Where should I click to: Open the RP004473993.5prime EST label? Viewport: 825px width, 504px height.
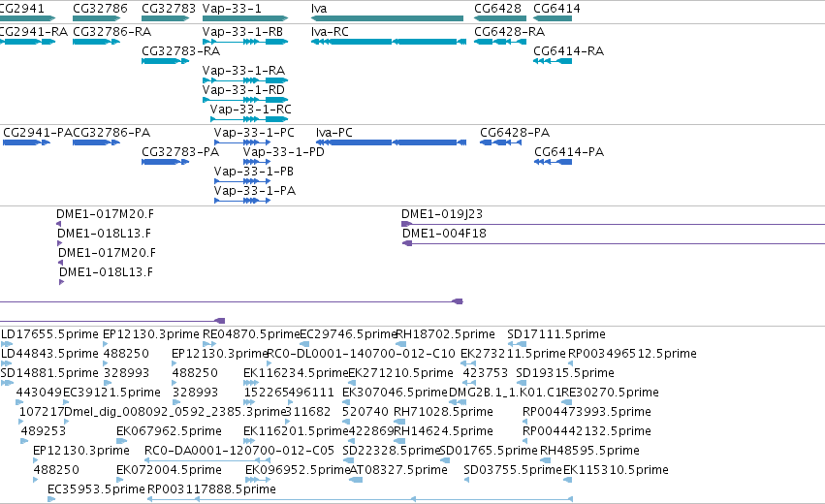click(x=587, y=412)
